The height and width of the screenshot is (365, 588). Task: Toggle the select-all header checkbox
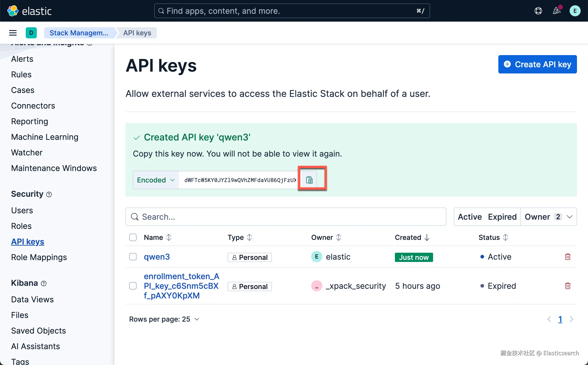click(x=133, y=237)
